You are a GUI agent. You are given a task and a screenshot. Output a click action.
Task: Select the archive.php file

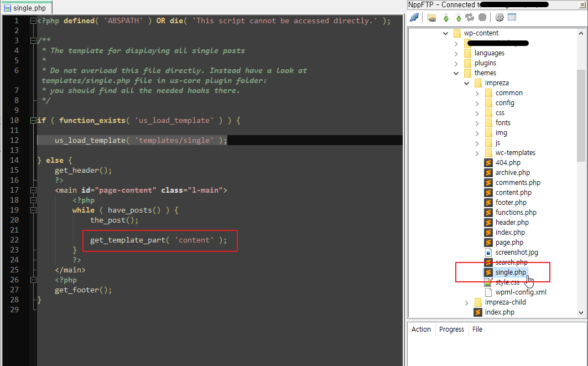coord(513,173)
